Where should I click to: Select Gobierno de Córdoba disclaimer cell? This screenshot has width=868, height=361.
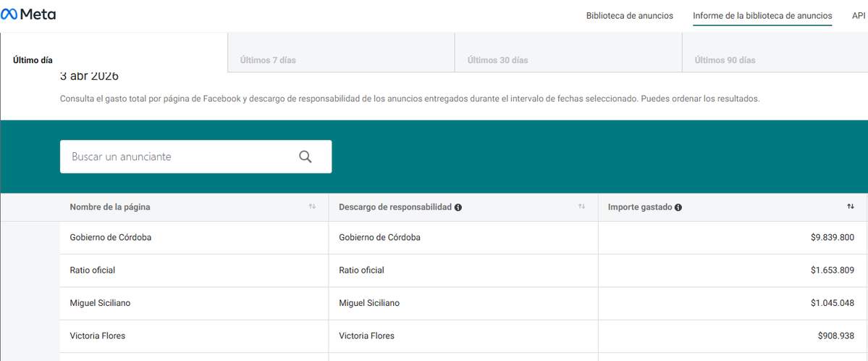coord(463,237)
